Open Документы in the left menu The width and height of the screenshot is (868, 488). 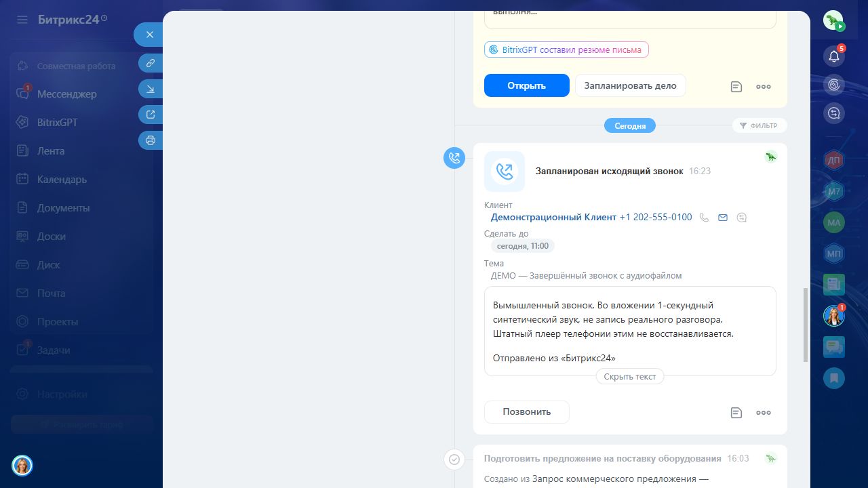[x=63, y=208]
